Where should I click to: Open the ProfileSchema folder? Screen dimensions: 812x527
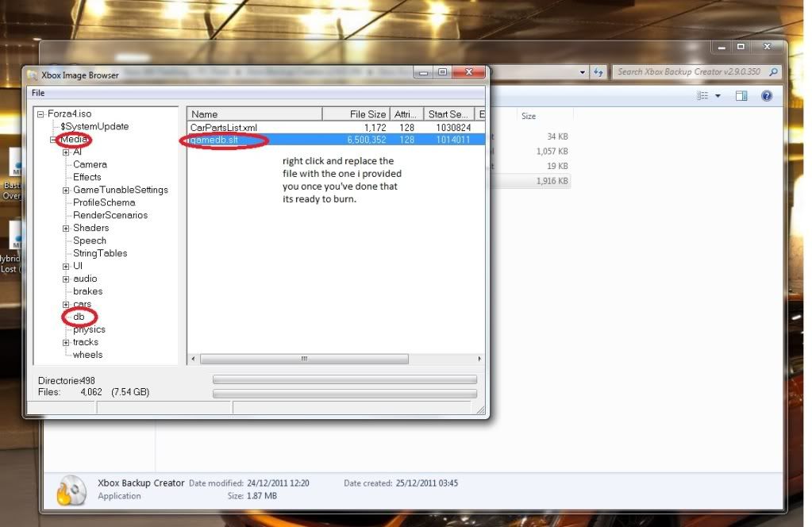pos(104,202)
